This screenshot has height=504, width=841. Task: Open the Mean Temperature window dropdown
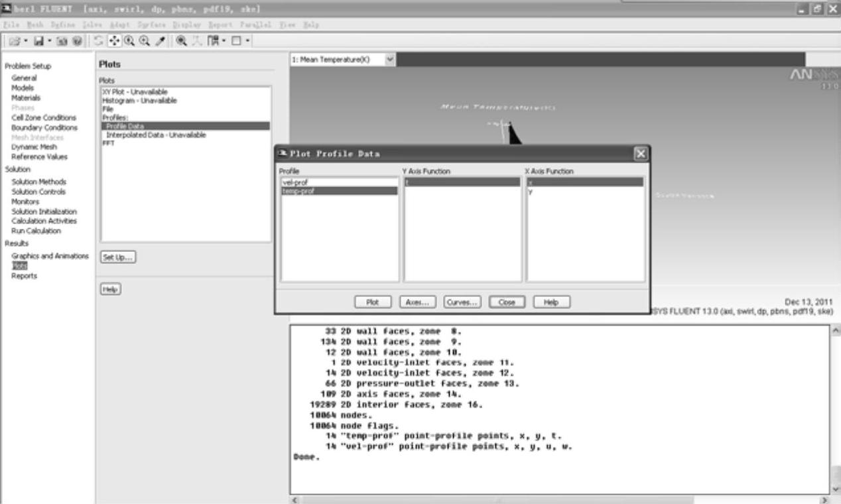coord(389,60)
